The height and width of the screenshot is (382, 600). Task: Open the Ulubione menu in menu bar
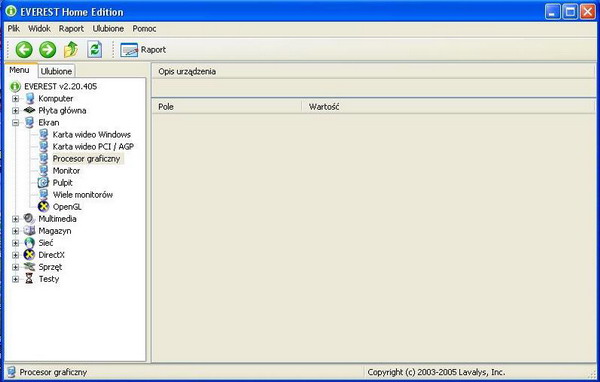(x=108, y=29)
